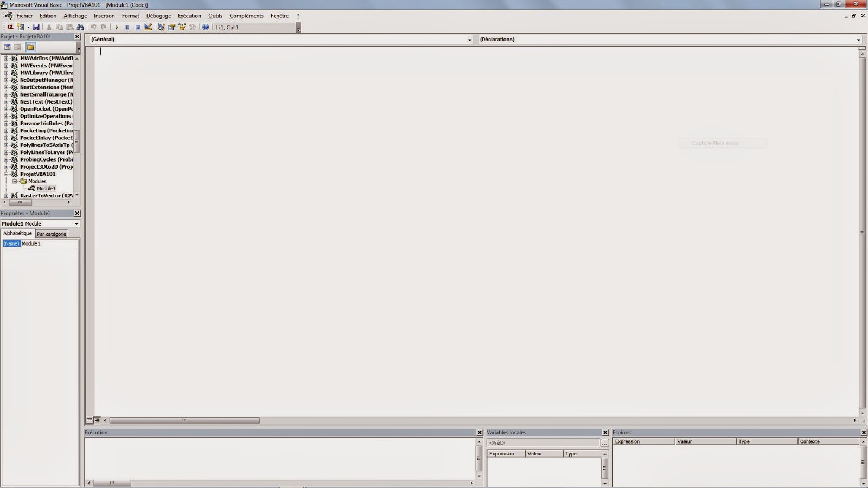868x488 pixels.
Task: Open Visual Basic Help icon
Action: click(x=206, y=27)
